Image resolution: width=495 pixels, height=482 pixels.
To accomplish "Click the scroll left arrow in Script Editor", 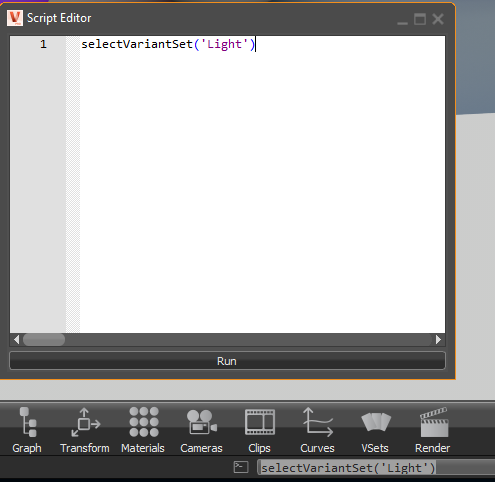I will 16,340.
